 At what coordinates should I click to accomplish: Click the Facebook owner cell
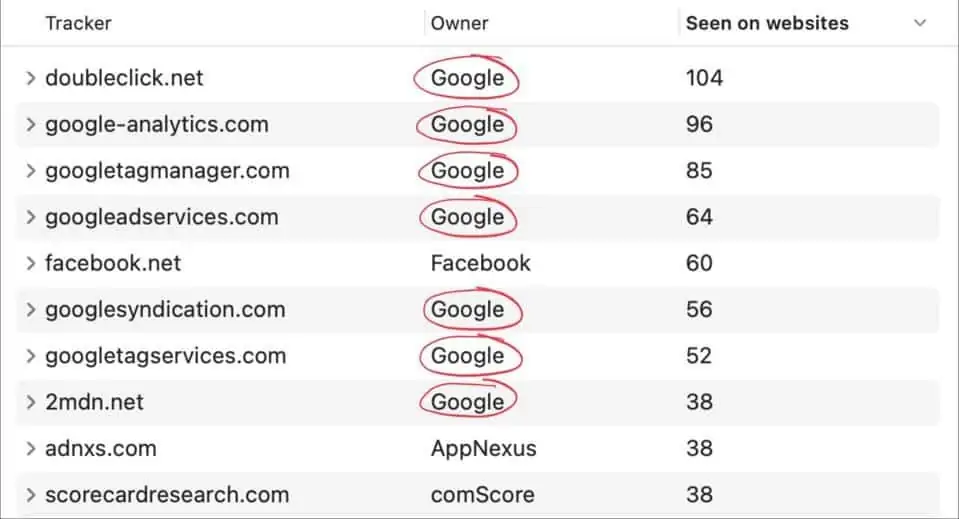(480, 264)
